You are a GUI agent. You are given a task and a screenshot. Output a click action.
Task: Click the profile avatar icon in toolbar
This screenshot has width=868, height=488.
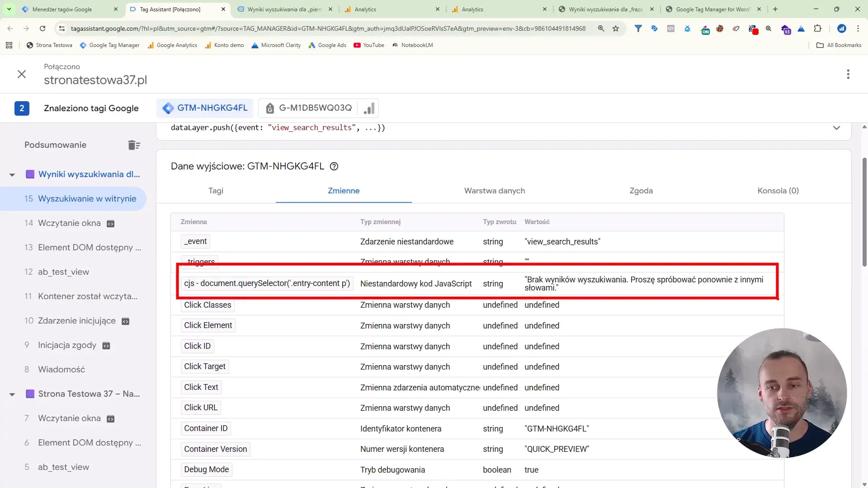click(842, 28)
